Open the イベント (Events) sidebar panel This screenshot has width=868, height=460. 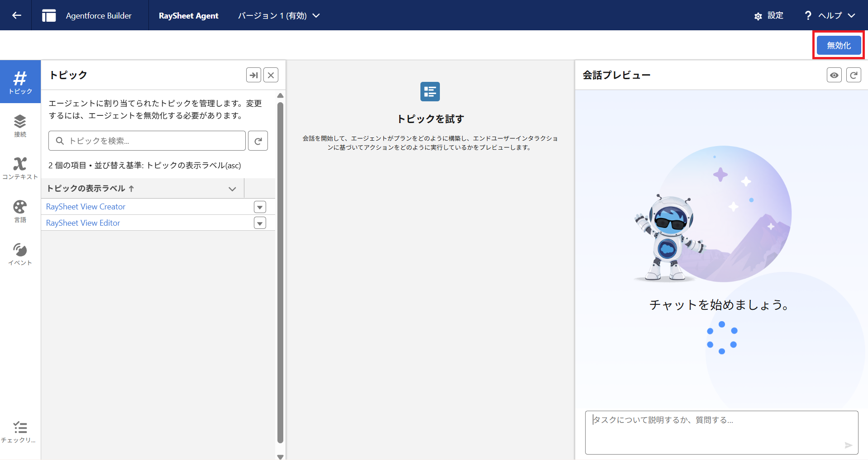(x=20, y=254)
